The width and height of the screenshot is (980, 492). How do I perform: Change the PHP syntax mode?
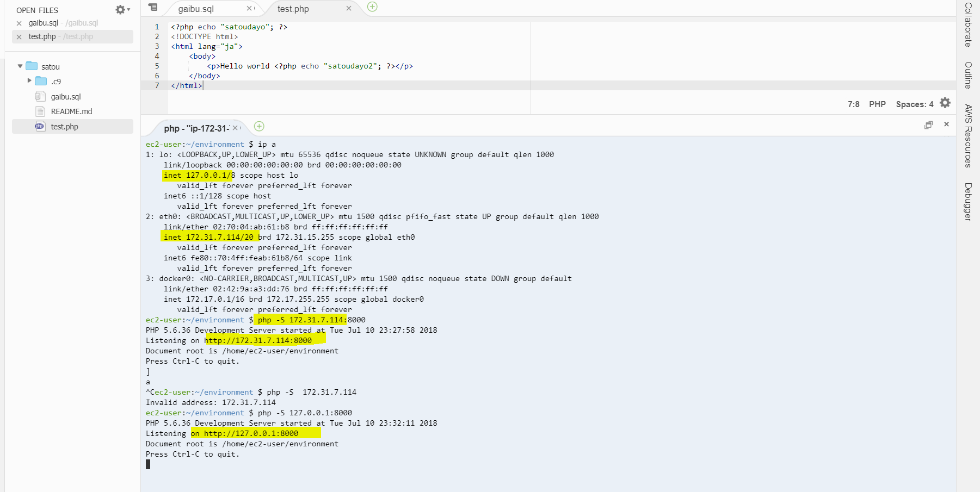(x=877, y=104)
